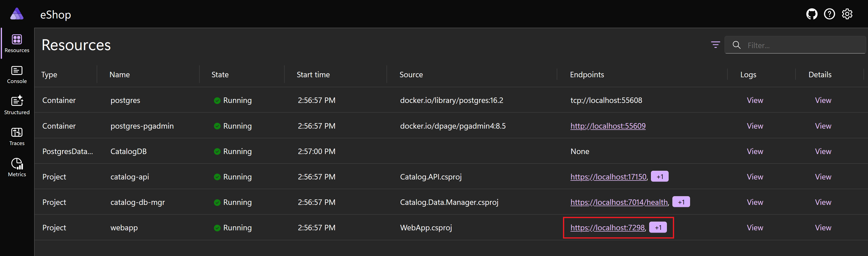Image resolution: width=868 pixels, height=256 pixels.
Task: Open the https://localhost:7014/health endpoint link
Action: click(x=619, y=202)
